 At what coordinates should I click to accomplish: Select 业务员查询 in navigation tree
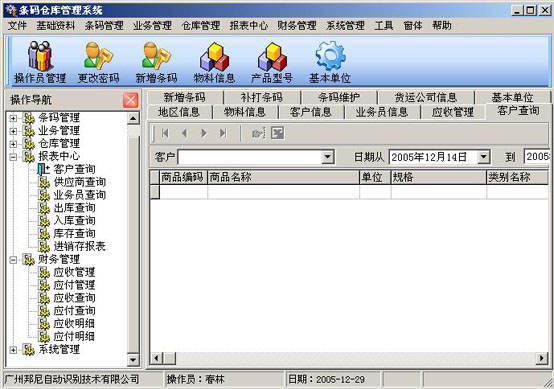[79, 195]
